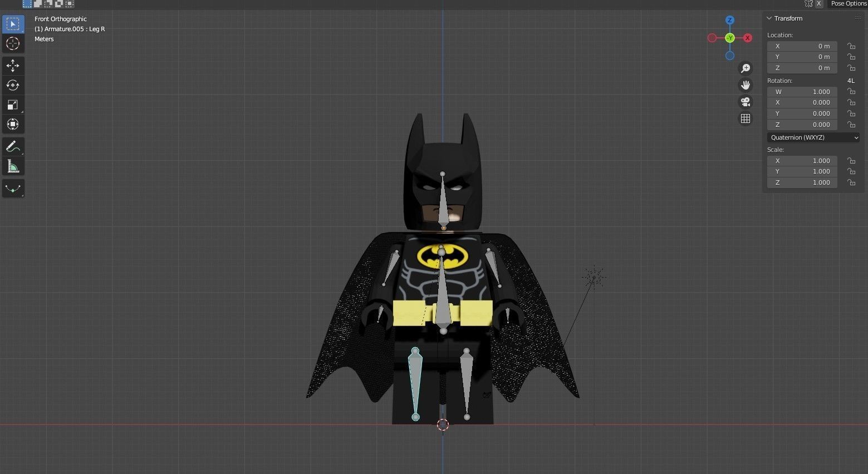Click the Location Z field

802,68
